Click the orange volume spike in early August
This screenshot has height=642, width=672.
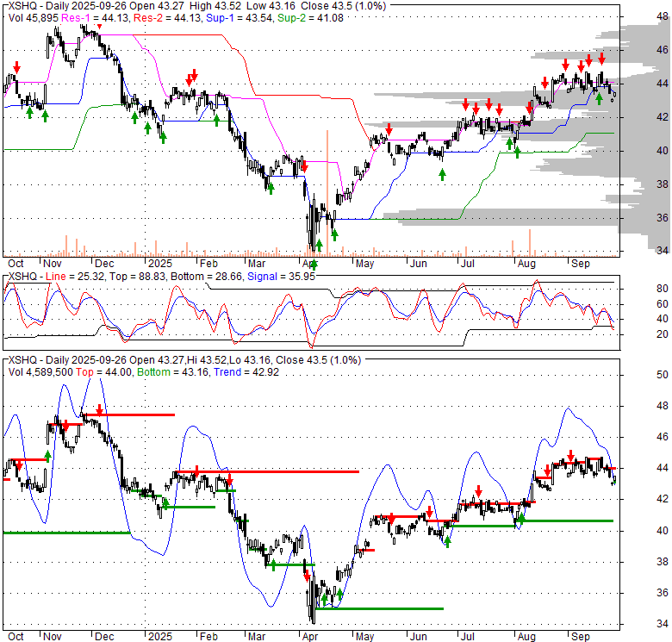pyautogui.click(x=530, y=242)
